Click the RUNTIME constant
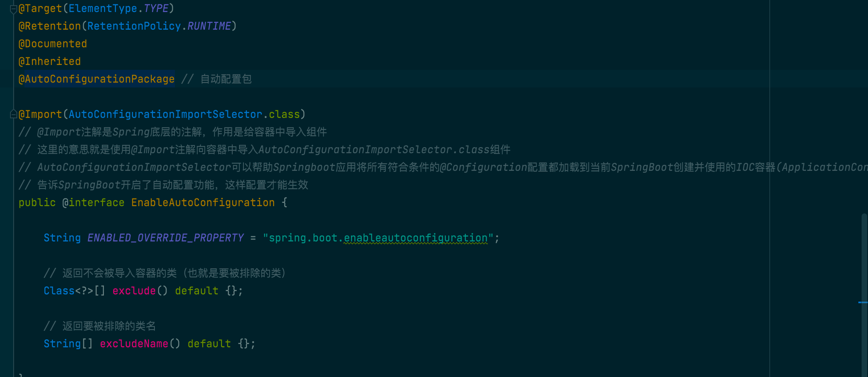Viewport: 868px width, 377px height. (x=209, y=26)
